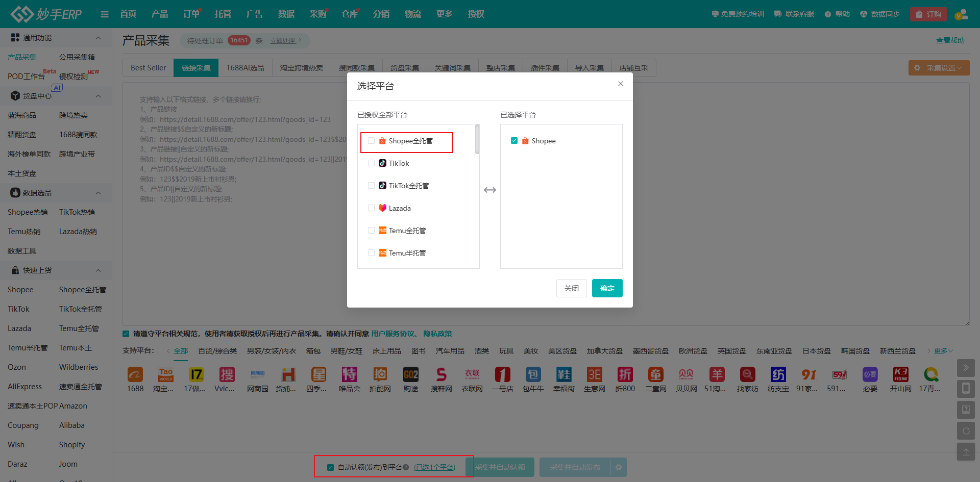Click the platform list scrollbar in dialog

click(477, 139)
